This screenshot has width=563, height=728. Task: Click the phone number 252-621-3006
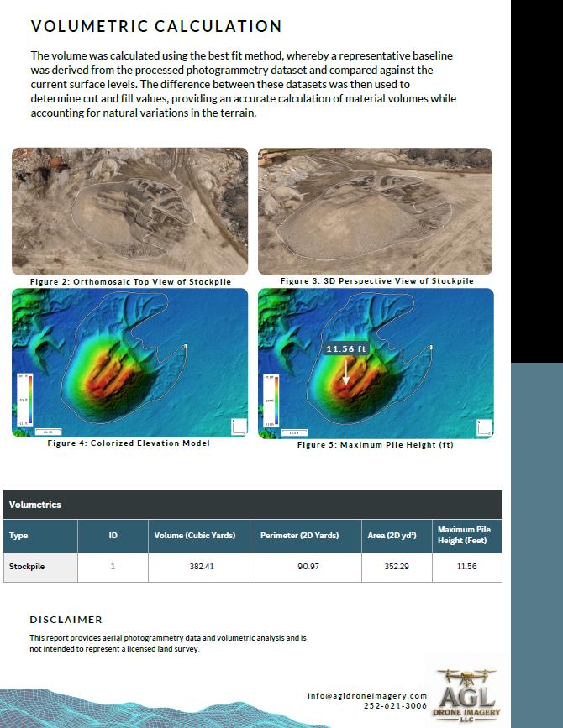coord(395,705)
